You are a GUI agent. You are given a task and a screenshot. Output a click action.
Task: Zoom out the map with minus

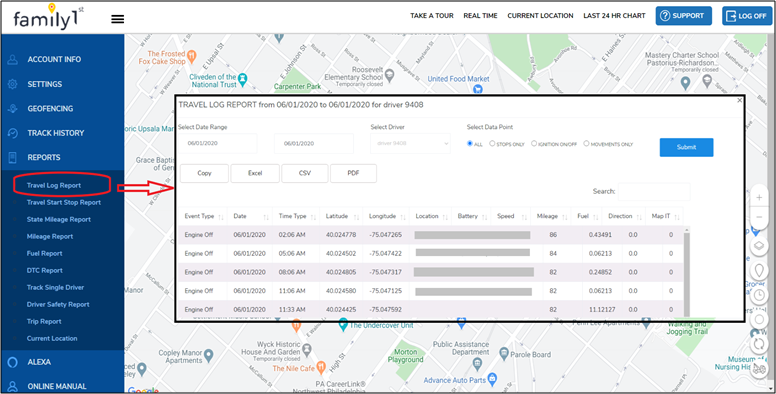point(759,217)
